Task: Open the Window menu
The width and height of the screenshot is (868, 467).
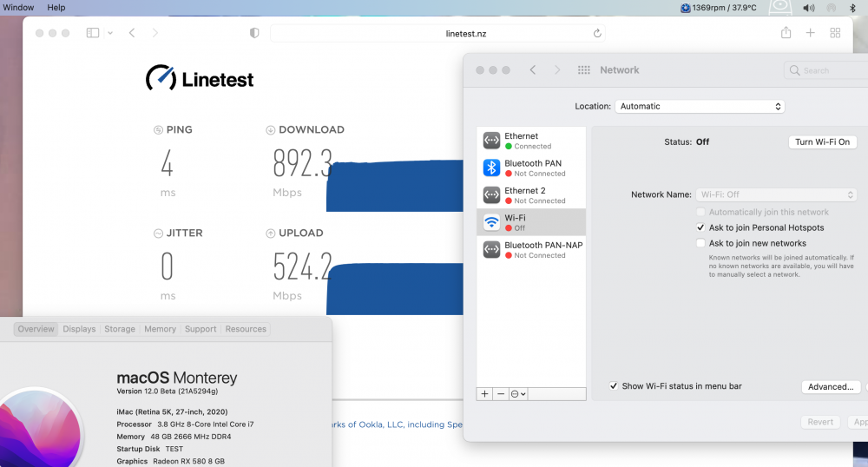Action: 18,7
